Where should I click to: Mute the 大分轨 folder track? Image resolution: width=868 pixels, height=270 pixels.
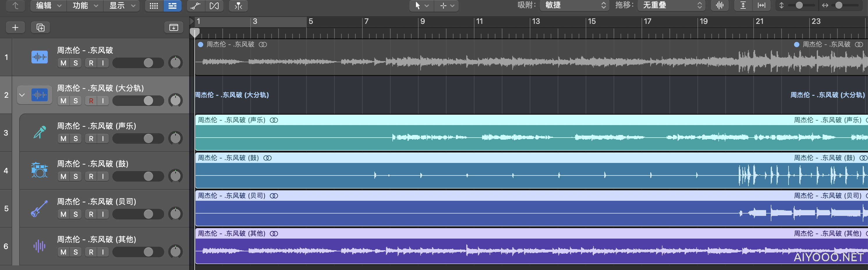63,101
